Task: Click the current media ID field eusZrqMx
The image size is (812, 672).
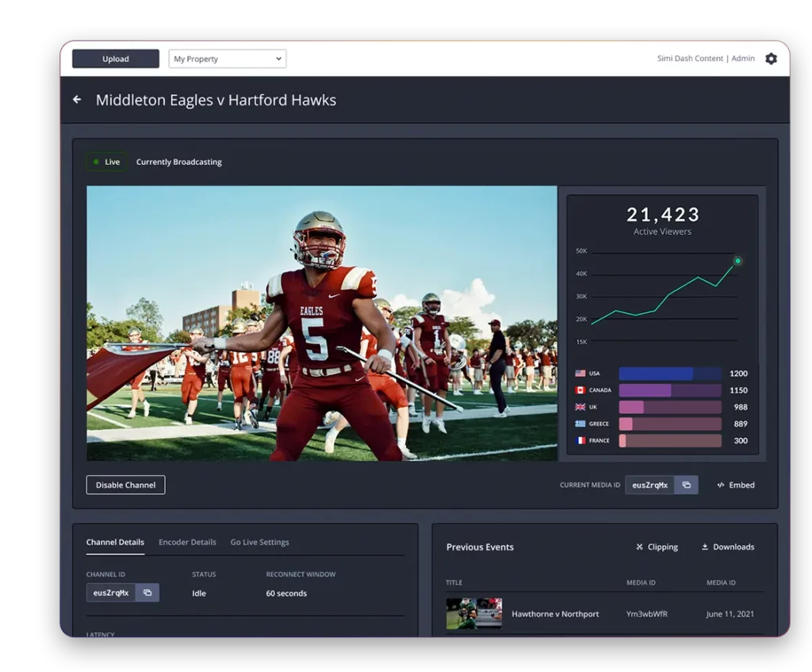Action: click(x=650, y=485)
